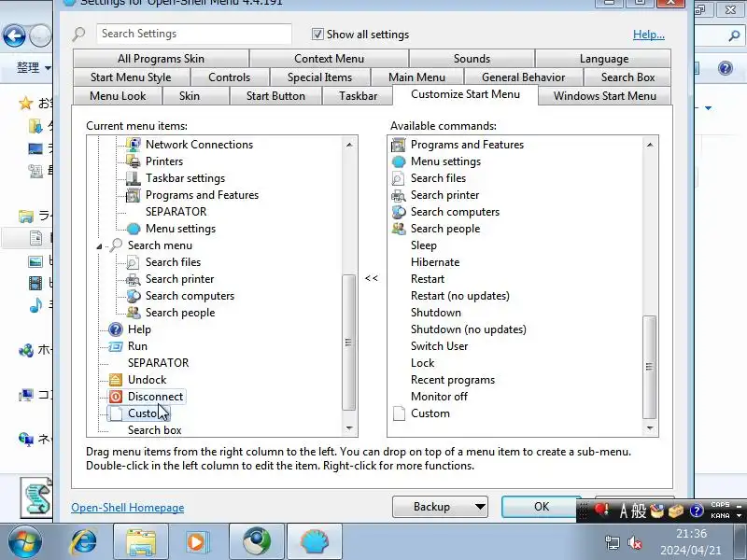Open the Help... link
Screen dimensions: 747x560
tap(648, 35)
